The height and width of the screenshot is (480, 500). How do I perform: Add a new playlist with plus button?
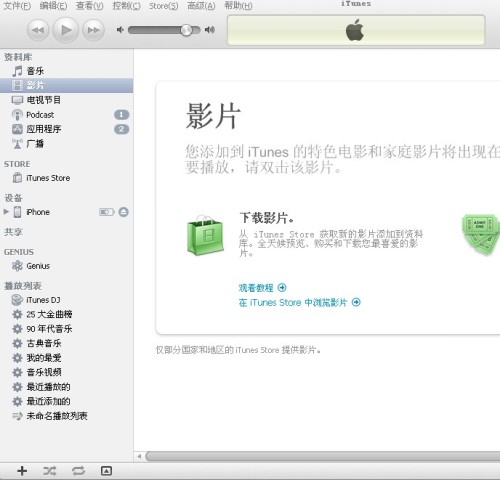22,471
